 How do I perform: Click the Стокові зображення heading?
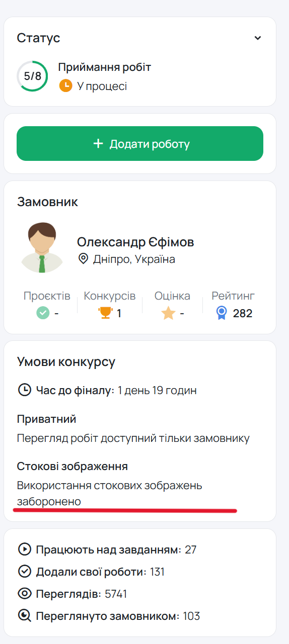(x=73, y=467)
